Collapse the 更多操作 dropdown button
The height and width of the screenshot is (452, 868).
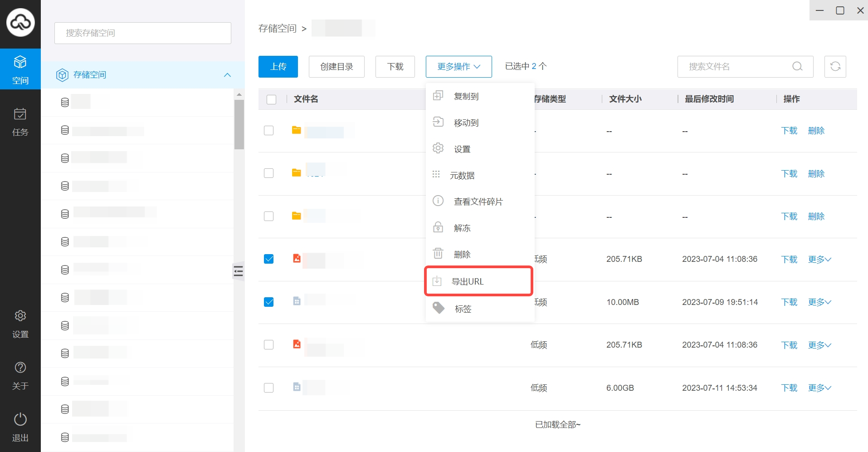458,67
